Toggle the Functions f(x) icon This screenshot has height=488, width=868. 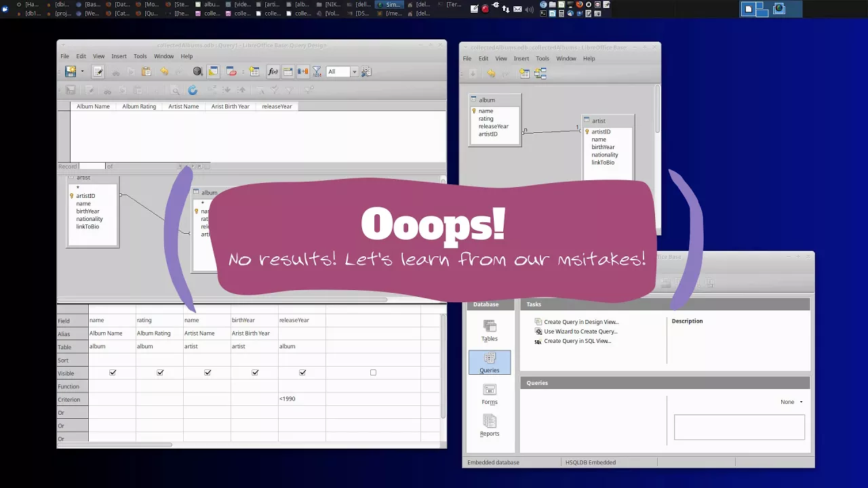273,71
